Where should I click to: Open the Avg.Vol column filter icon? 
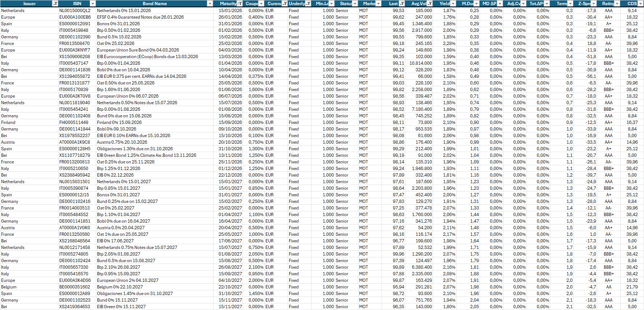[430, 4]
